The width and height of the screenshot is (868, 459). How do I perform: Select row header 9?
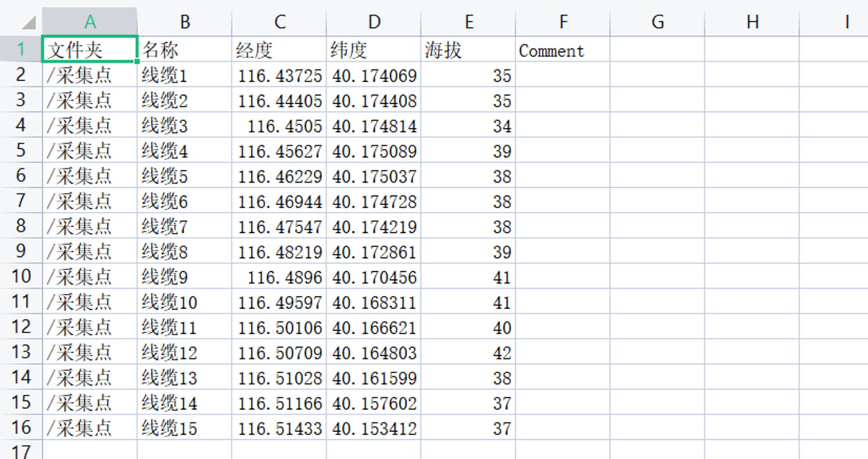click(21, 251)
